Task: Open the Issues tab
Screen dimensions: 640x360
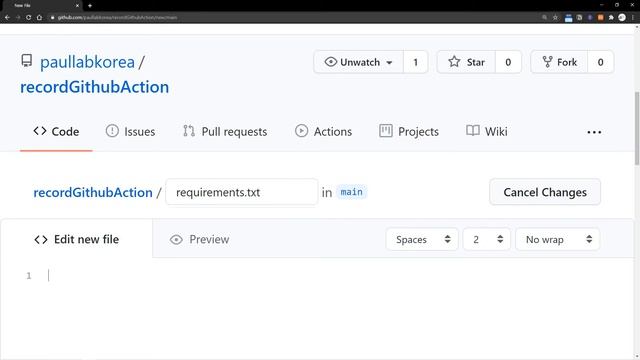Action: [130, 131]
